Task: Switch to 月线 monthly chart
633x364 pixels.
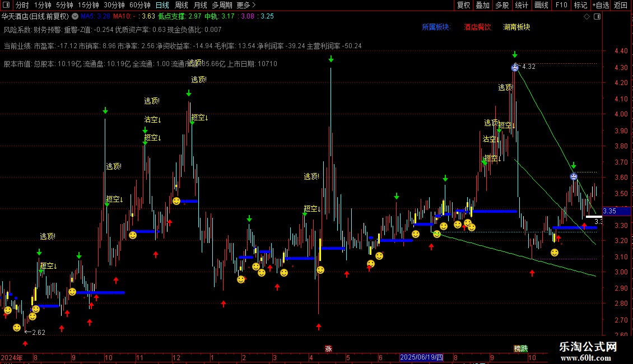Action: pos(200,5)
